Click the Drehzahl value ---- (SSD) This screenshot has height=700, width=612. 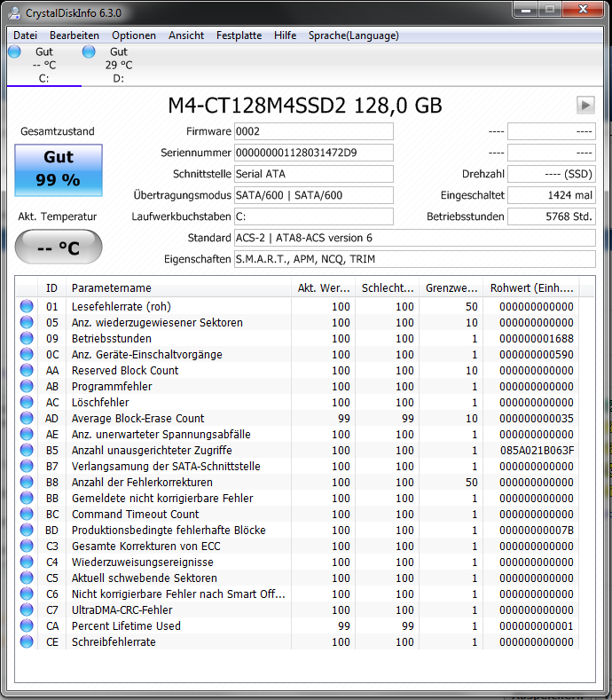tap(552, 174)
